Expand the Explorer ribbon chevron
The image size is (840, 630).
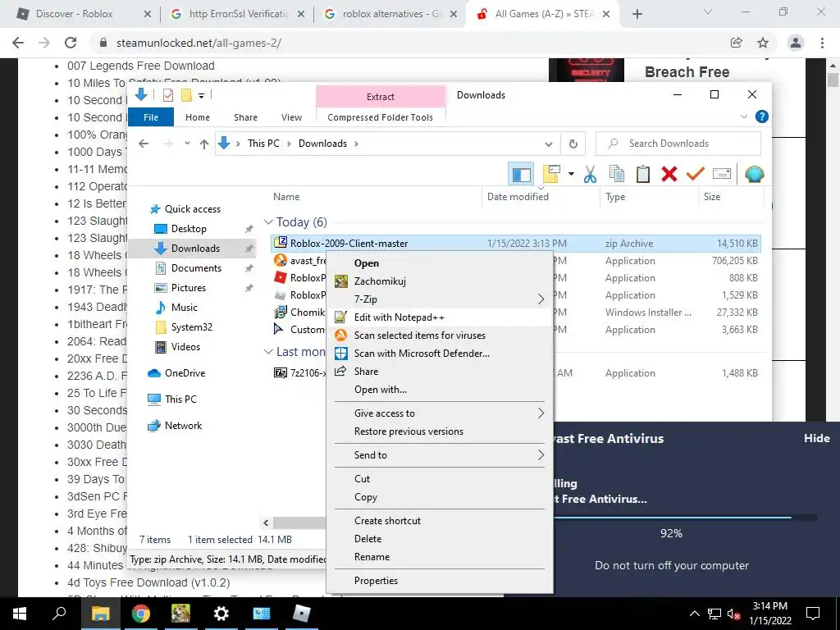[743, 116]
